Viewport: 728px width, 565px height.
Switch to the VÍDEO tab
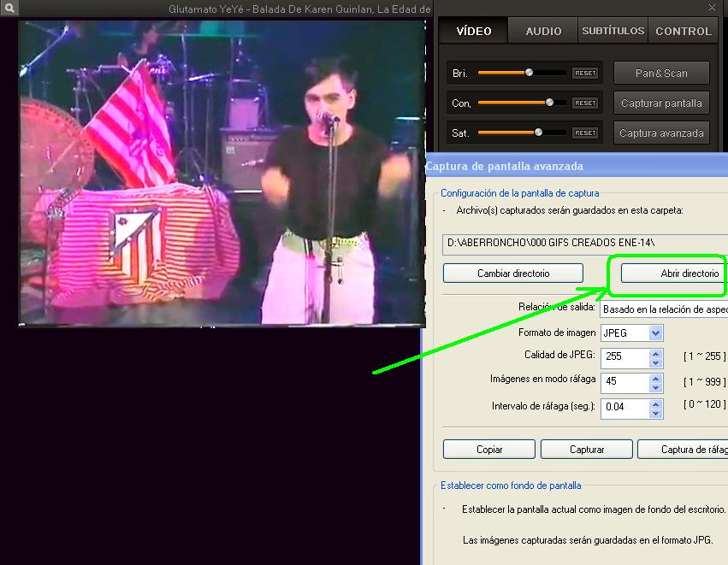point(474,31)
